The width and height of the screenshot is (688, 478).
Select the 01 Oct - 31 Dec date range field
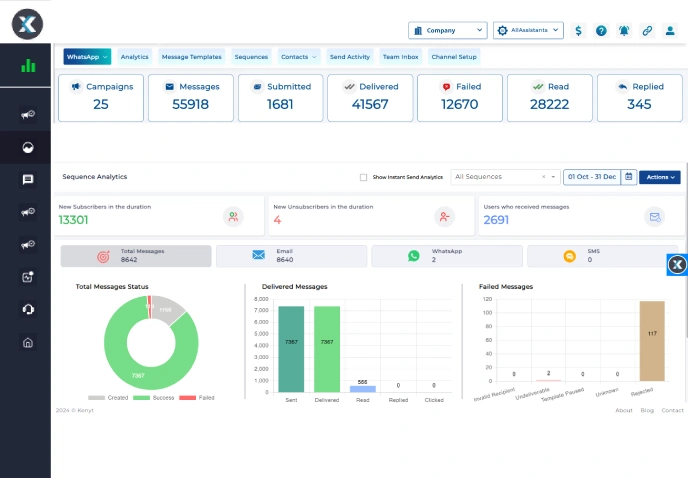(x=591, y=177)
